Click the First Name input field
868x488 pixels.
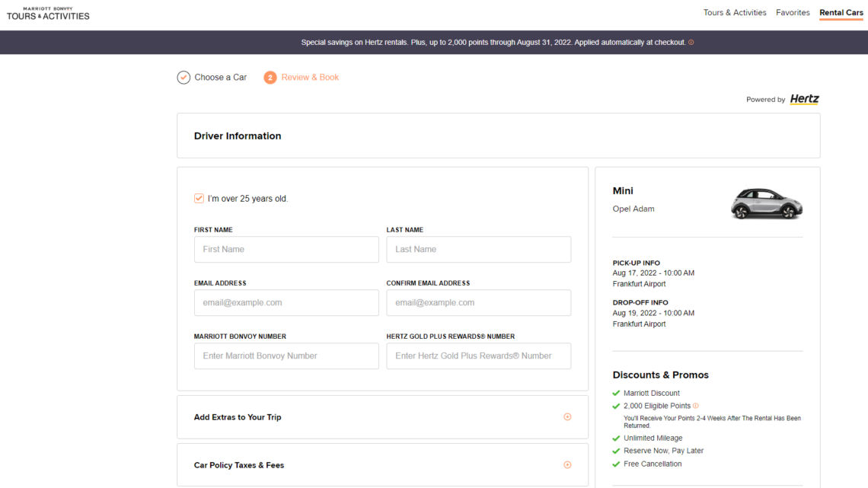pos(286,250)
